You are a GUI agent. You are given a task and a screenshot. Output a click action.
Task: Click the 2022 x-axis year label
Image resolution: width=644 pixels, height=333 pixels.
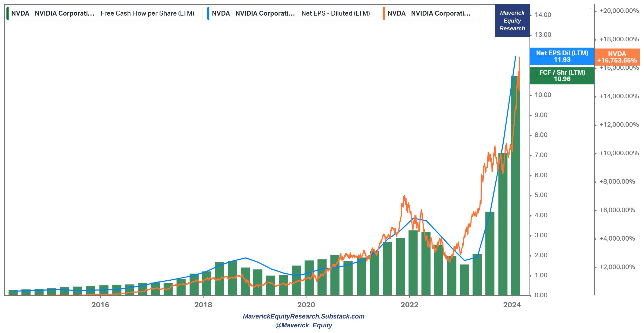[409, 305]
